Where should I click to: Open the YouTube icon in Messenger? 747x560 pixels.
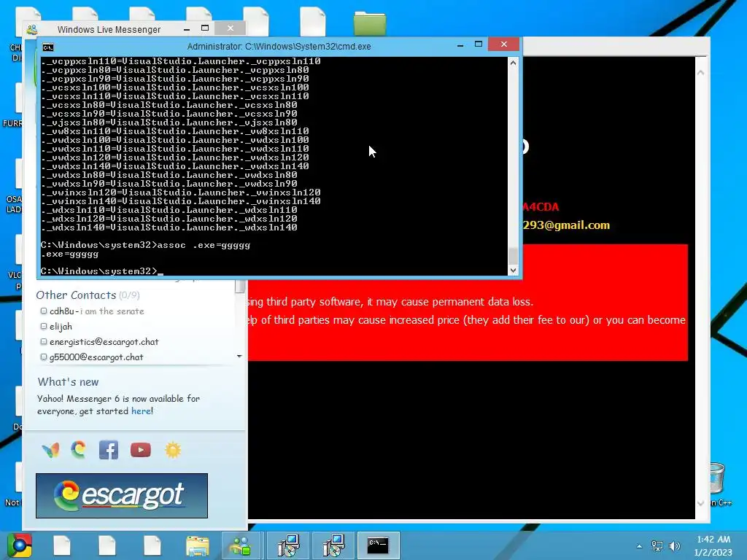(141, 450)
